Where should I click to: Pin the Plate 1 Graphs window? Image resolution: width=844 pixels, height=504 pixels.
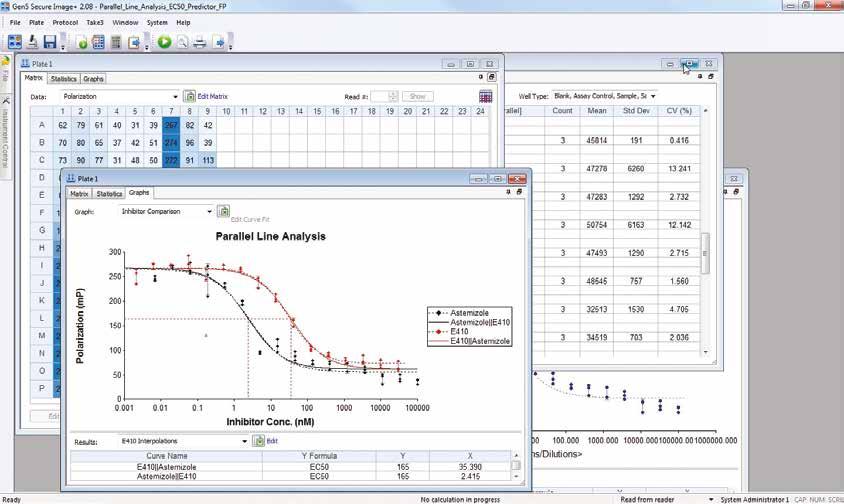pos(508,192)
